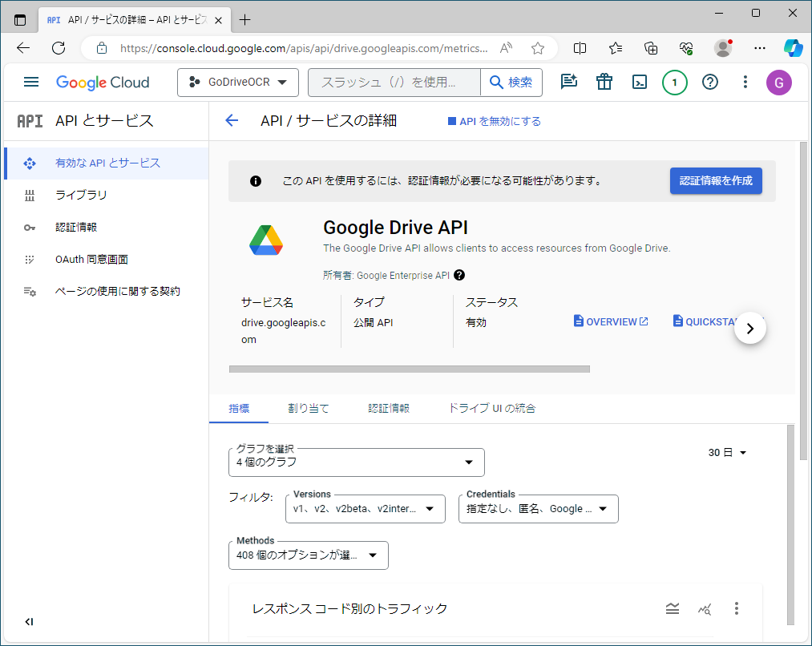
Task: Open the Edge Copilot sidebar icon
Action: point(793,48)
